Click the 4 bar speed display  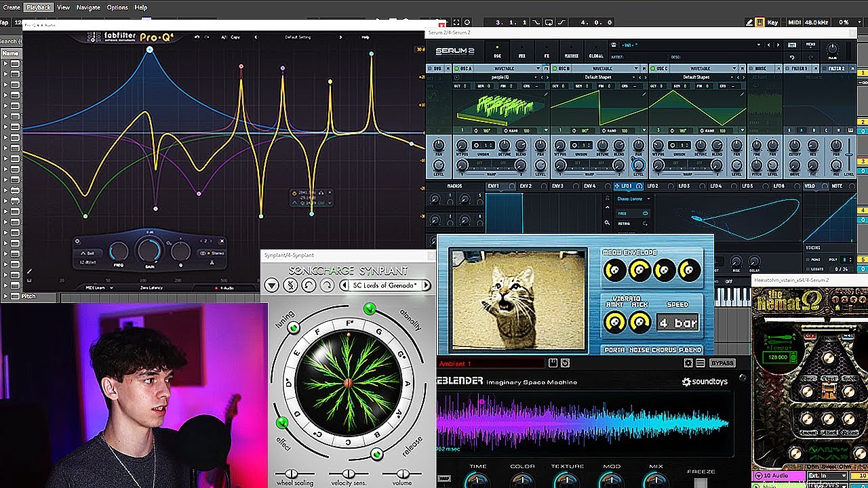(x=678, y=323)
